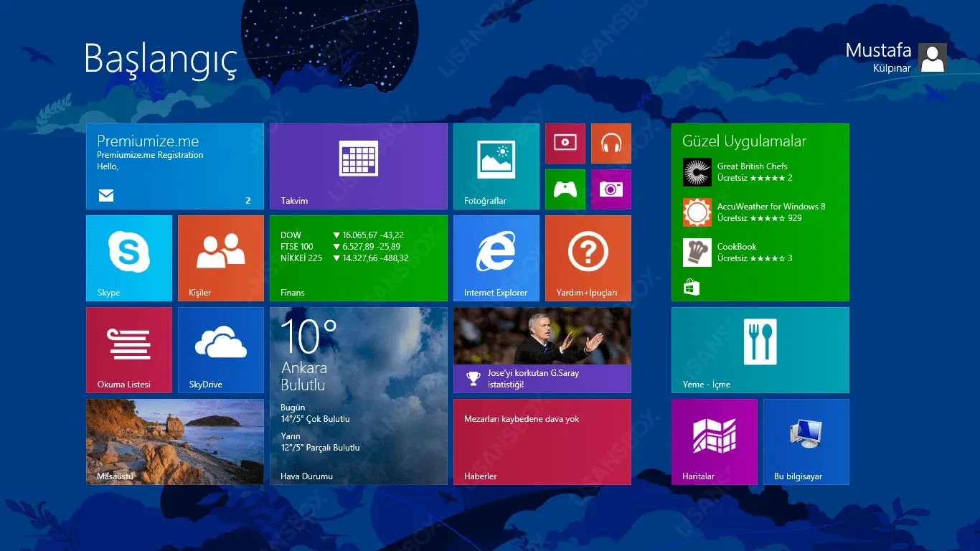This screenshot has height=551, width=980.
Task: Launch Skype from its tile
Action: 129,258
